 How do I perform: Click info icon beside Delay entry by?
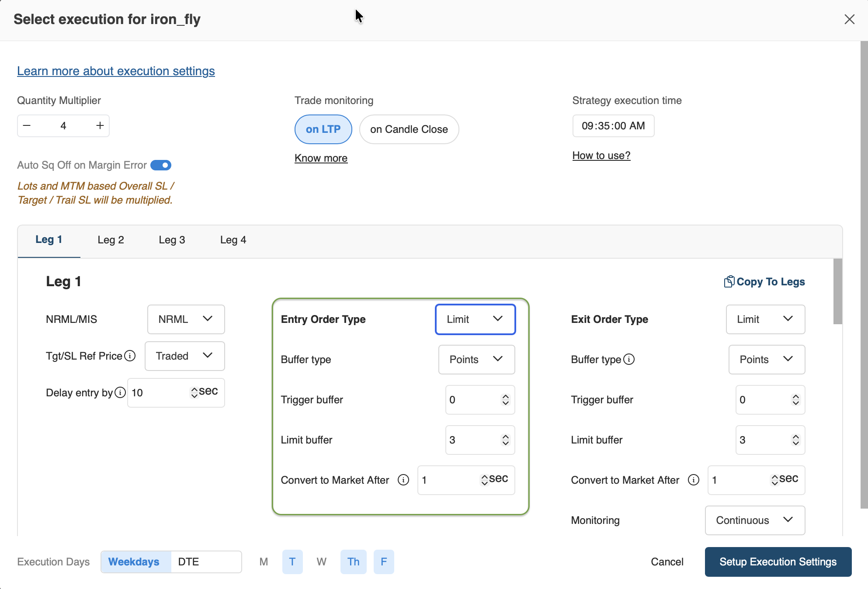[120, 392]
